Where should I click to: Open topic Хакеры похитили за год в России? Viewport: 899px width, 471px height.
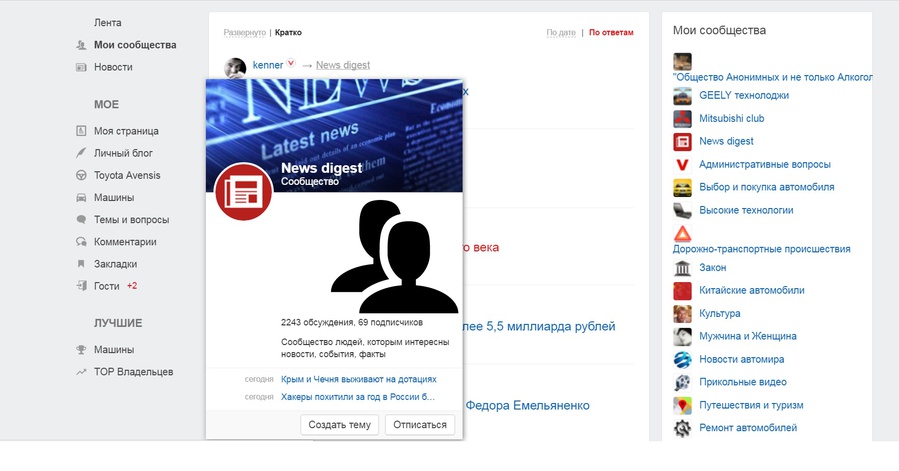click(358, 397)
